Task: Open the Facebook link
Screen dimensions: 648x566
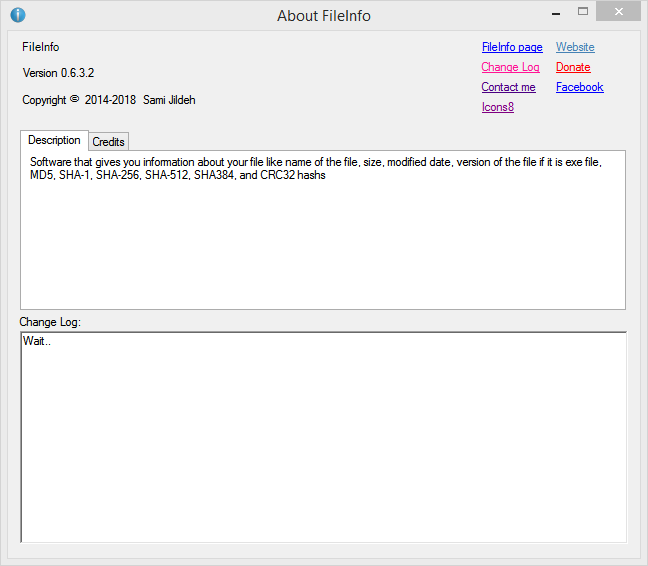Action: point(579,87)
